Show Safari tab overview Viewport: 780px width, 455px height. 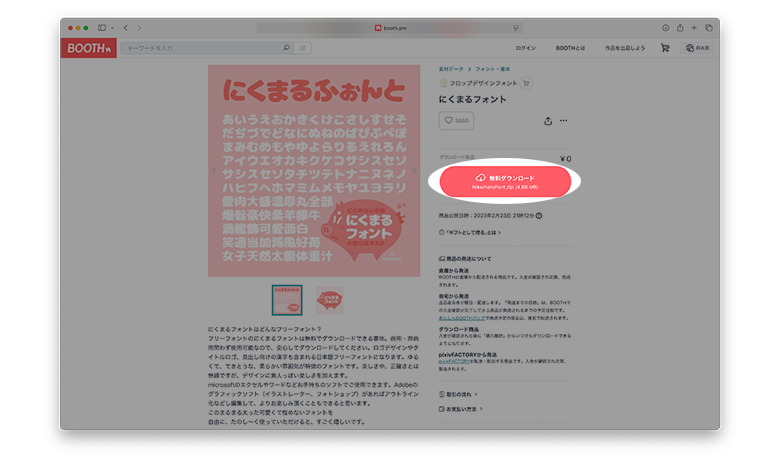coord(709,28)
